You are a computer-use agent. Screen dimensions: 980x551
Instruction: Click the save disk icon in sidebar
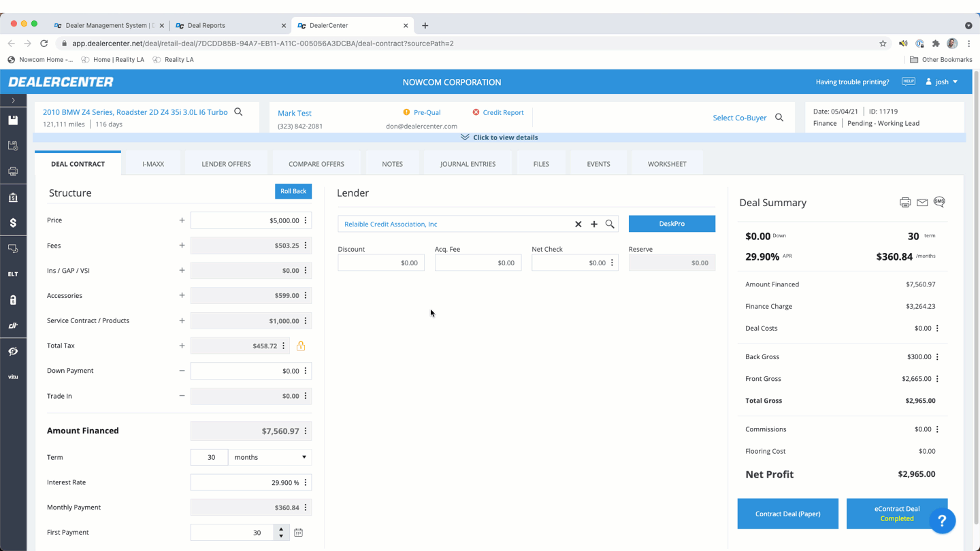13,120
